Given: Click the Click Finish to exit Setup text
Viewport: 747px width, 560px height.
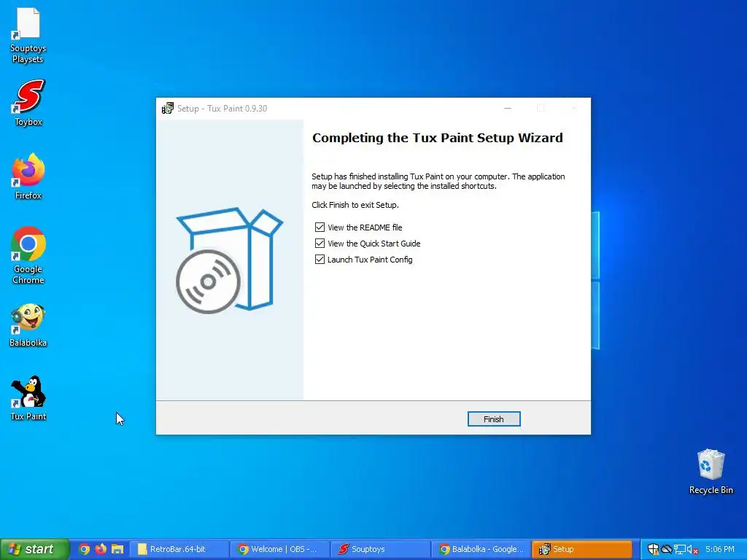Looking at the screenshot, I should click(355, 205).
